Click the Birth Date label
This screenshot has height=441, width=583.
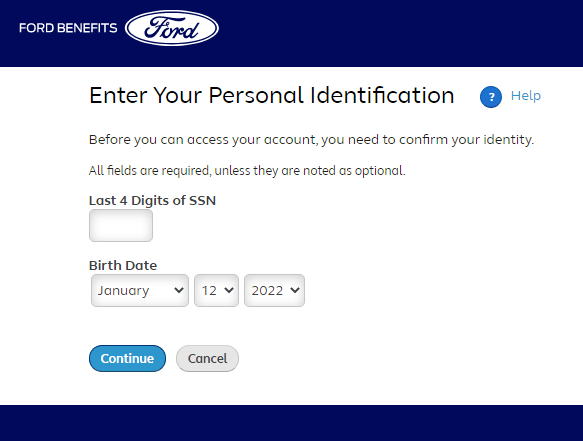point(123,265)
